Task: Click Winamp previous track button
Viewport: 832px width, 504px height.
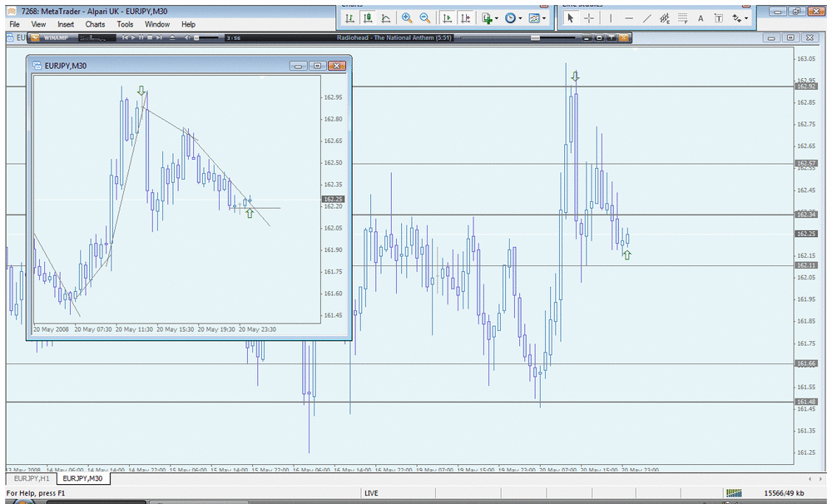Action: coord(125,37)
